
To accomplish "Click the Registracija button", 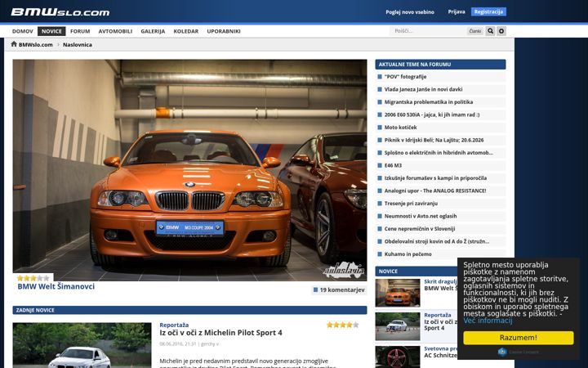I will (x=488, y=11).
